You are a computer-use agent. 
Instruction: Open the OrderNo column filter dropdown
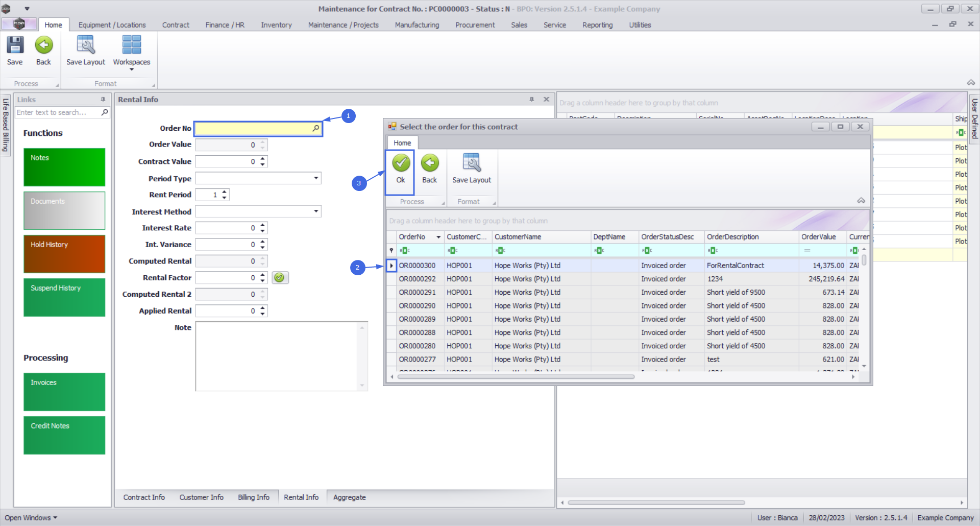438,237
